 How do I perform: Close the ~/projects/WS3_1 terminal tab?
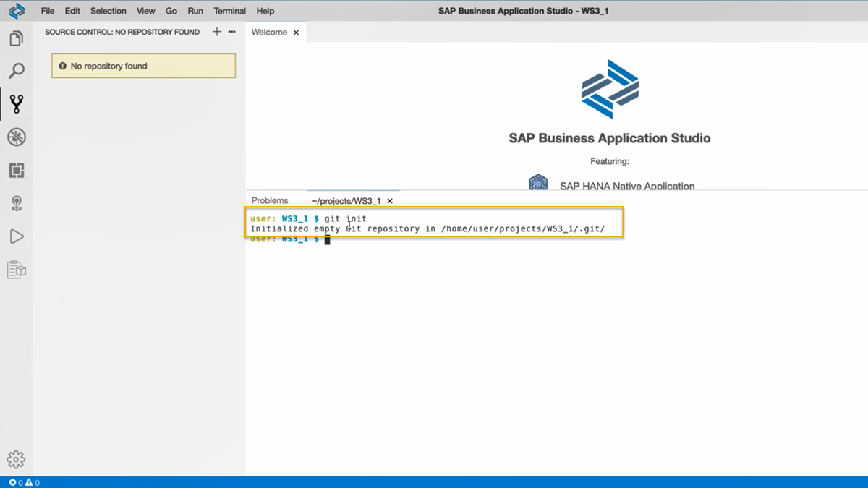pos(390,201)
